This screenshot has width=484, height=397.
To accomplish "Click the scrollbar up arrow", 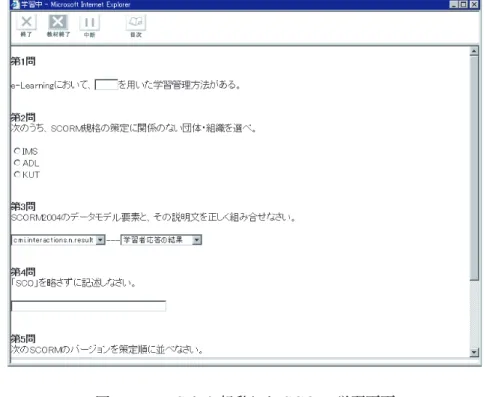I will (474, 51).
